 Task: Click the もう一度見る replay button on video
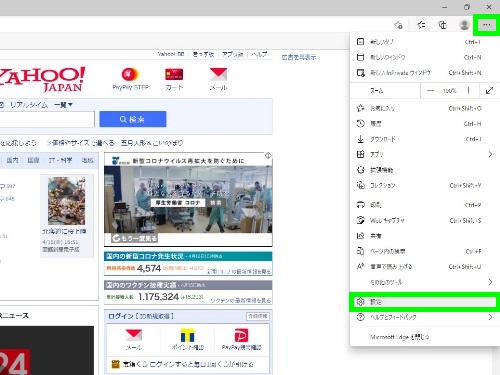[135, 238]
